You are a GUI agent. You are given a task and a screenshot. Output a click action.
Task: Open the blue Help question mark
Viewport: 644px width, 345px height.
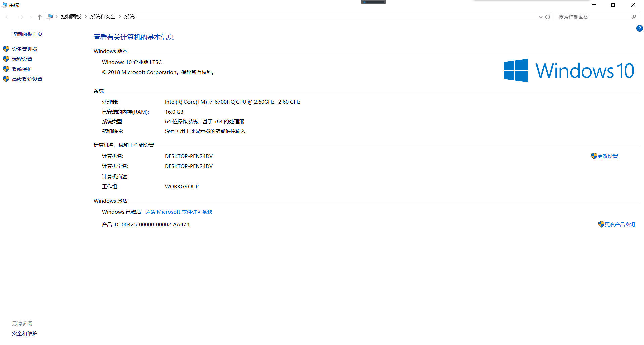(640, 29)
